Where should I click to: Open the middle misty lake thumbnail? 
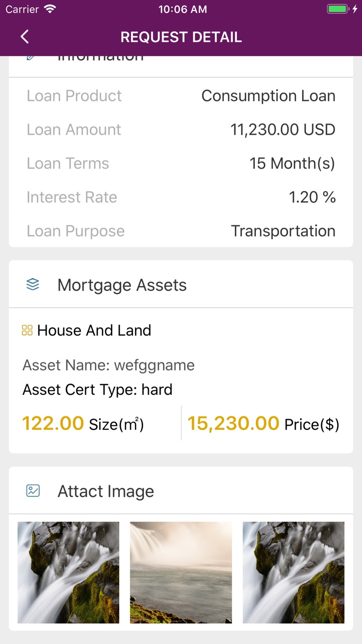[x=181, y=573]
